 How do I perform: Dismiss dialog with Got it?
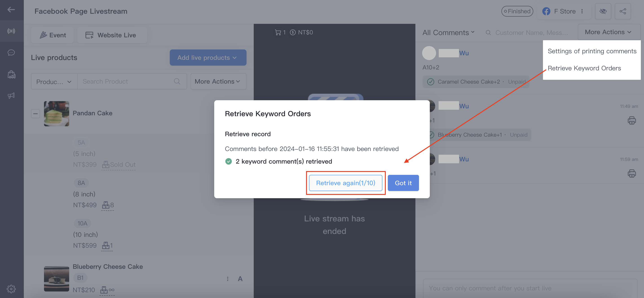pos(403,183)
